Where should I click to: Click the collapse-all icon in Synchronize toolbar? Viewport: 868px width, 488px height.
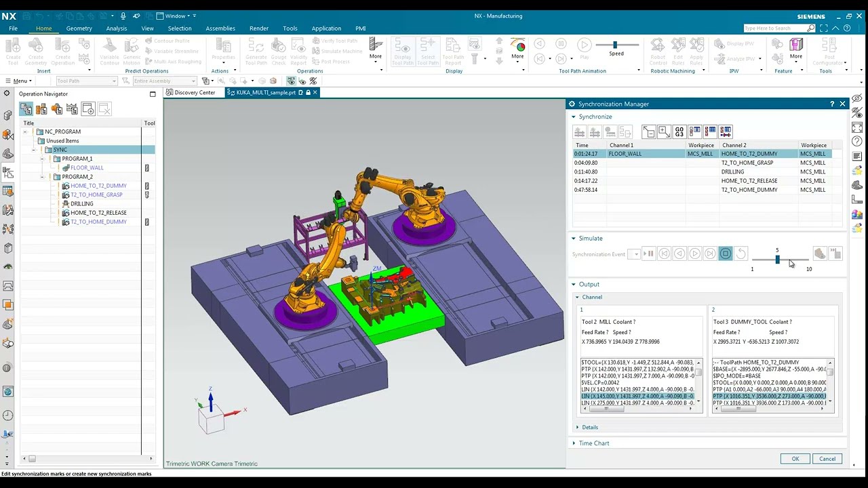click(x=649, y=131)
